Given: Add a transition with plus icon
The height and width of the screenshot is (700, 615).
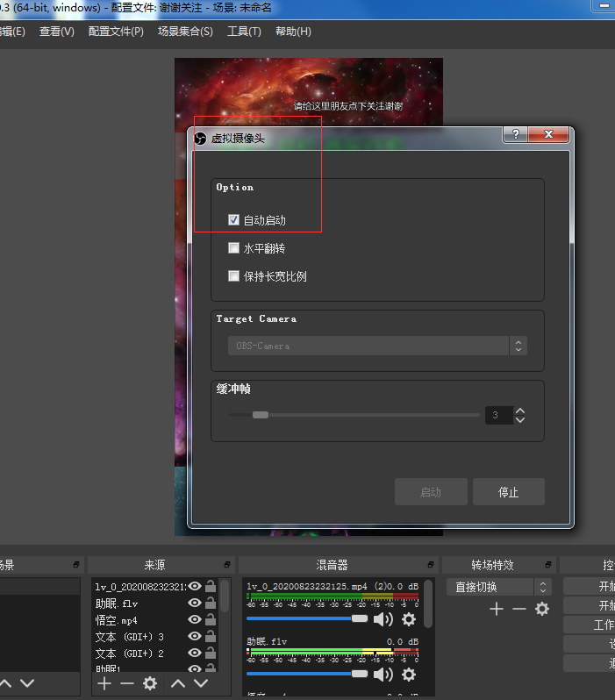Looking at the screenshot, I should [x=496, y=609].
